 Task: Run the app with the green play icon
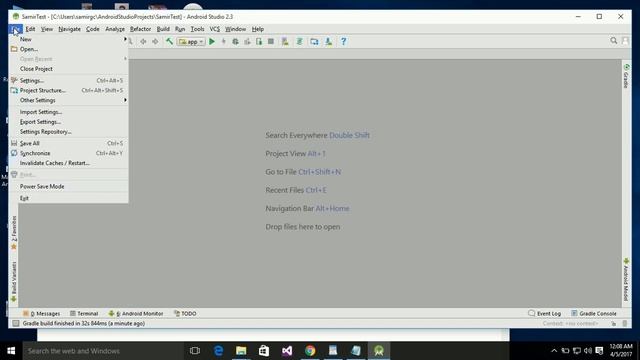click(x=212, y=41)
